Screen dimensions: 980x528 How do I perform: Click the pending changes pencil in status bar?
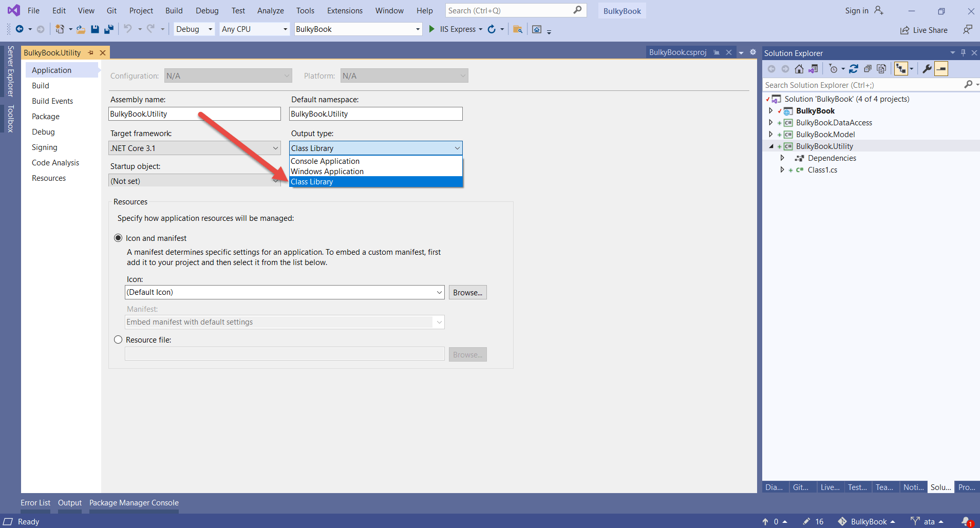tap(806, 521)
